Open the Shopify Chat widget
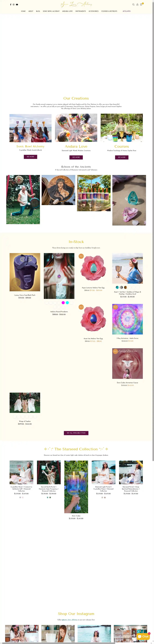Screen dimensions: 154x644 click(x=143, y=636)
